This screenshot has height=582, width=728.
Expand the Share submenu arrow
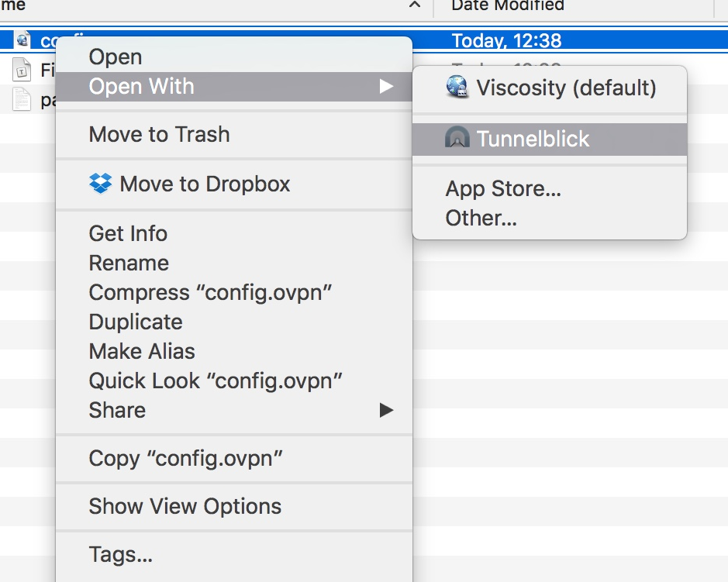pyautogui.click(x=386, y=410)
